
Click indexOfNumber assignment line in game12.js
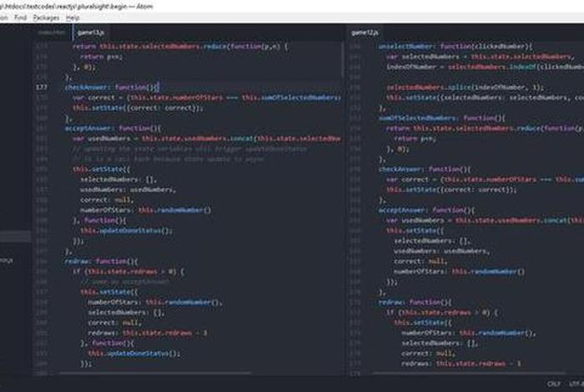485,67
